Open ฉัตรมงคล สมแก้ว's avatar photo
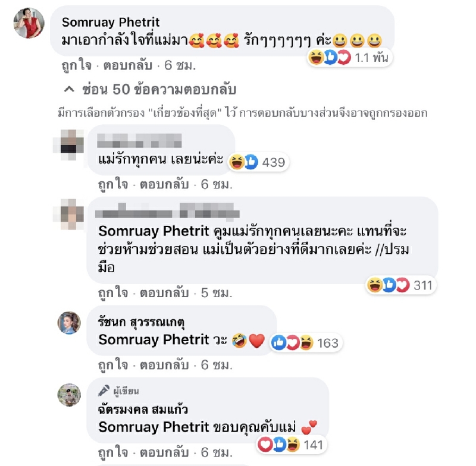This screenshot has width=476, height=466. [69, 395]
